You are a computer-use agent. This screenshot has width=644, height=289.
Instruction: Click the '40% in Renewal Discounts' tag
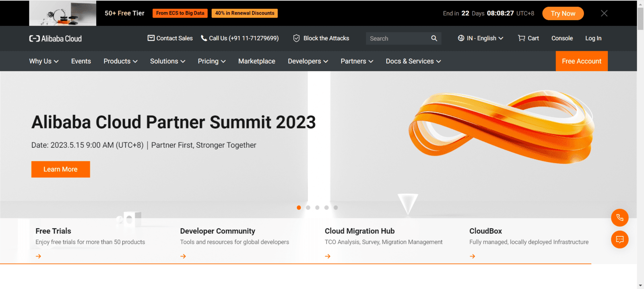245,13
